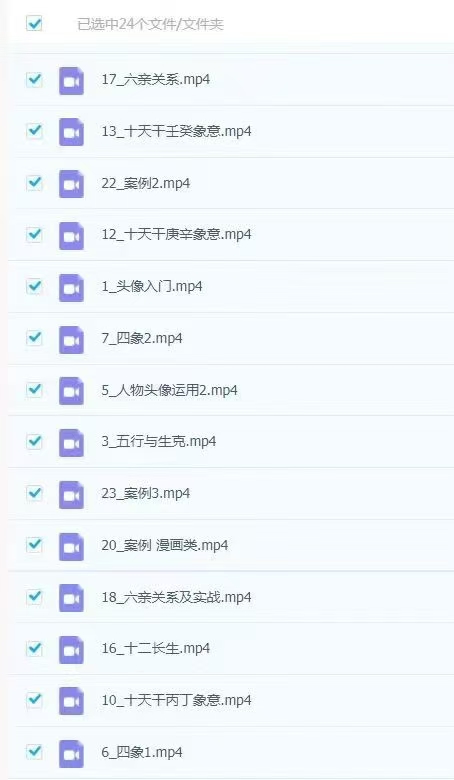The height and width of the screenshot is (780, 454).
Task: Deselect checkbox for 5_人物头像运用2.mp4
Action: 34,389
